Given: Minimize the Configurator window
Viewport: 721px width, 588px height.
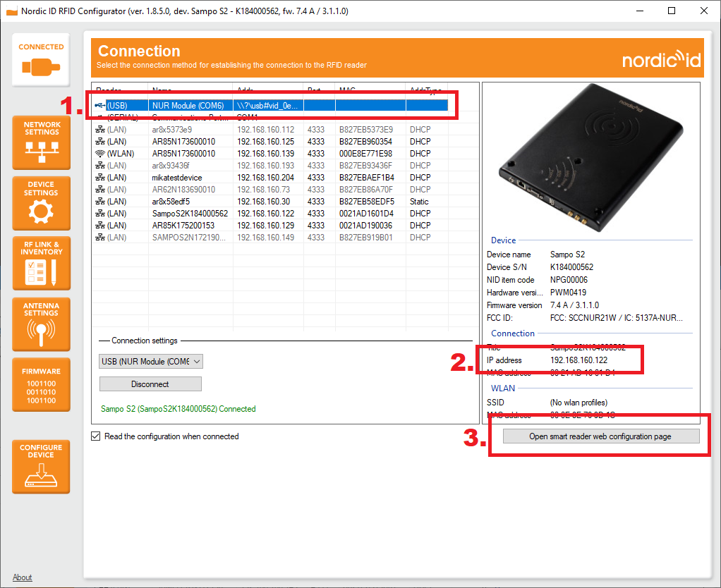Looking at the screenshot, I should [640, 11].
